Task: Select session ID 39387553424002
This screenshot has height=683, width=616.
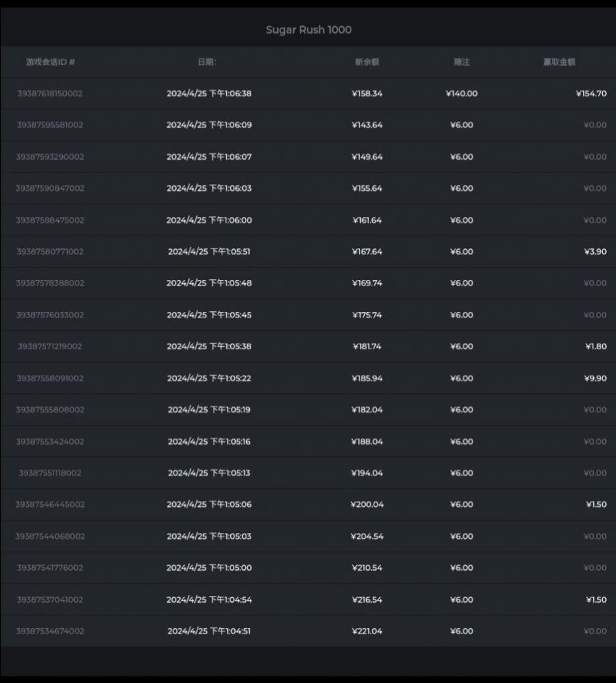Action: click(x=50, y=441)
